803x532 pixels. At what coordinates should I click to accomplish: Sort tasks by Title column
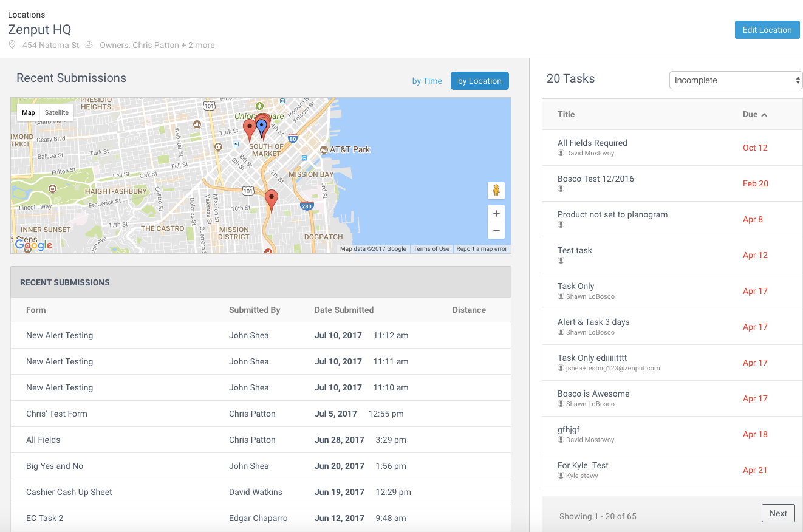(566, 114)
